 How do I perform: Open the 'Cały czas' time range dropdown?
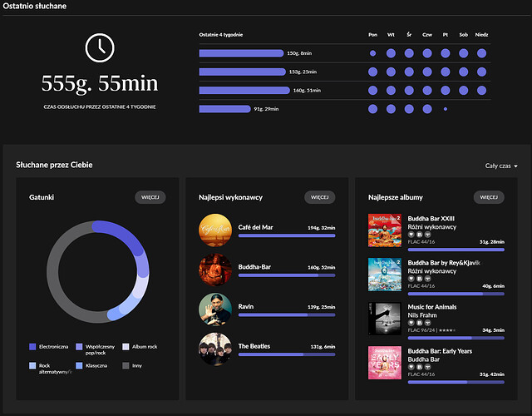(x=501, y=166)
